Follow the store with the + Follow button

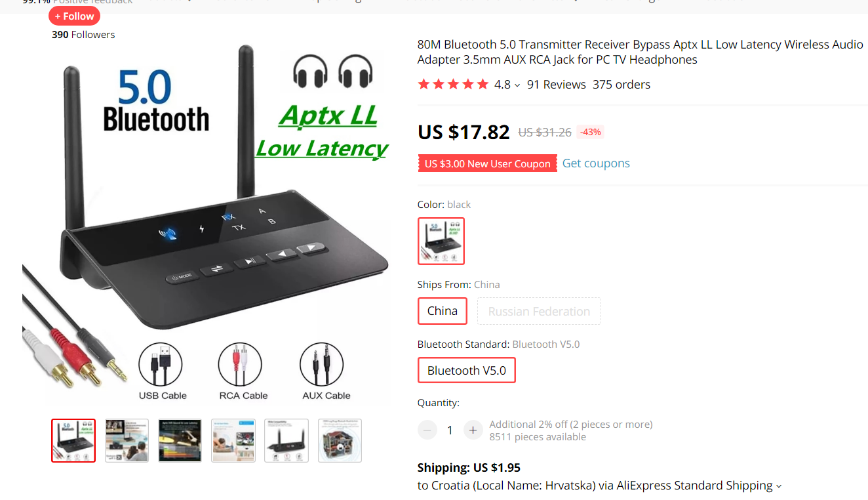[x=74, y=16]
